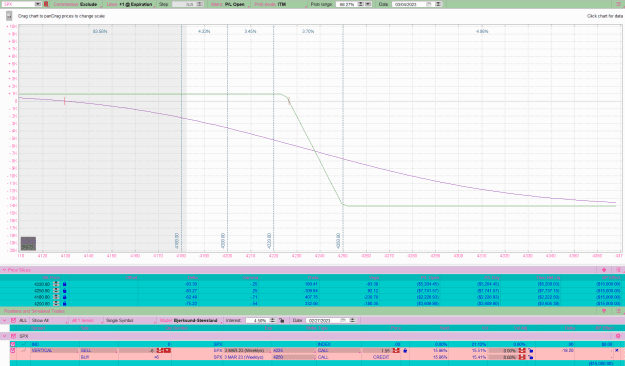Click the chart thumbnail at bottom-left of graph
Image resolution: width=625 pixels, height=366 pixels.
(28, 243)
